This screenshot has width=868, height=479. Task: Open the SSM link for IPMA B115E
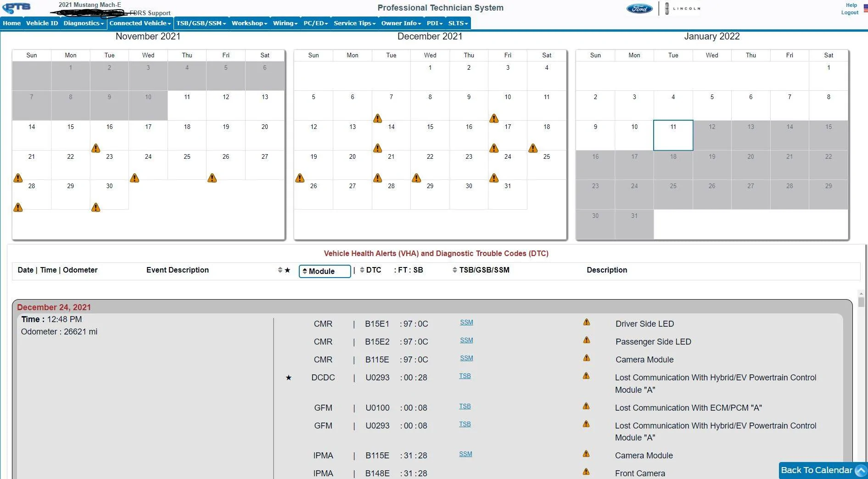pyautogui.click(x=465, y=454)
